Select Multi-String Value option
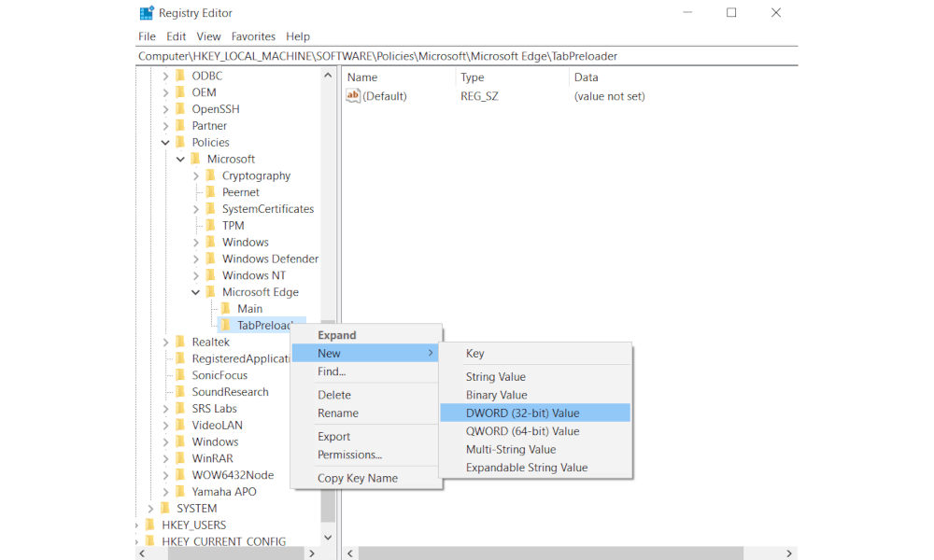The height and width of the screenshot is (560, 934). coord(535,449)
